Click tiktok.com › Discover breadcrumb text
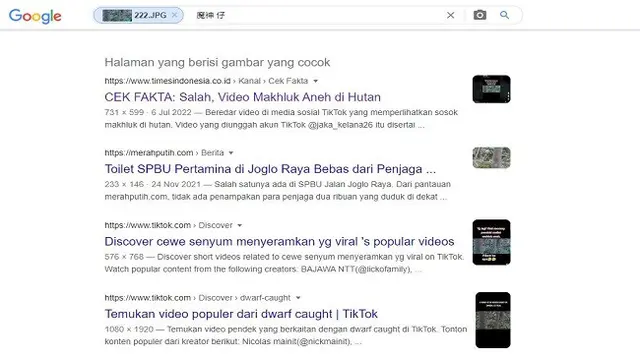This screenshot has width=640, height=360. click(168, 225)
